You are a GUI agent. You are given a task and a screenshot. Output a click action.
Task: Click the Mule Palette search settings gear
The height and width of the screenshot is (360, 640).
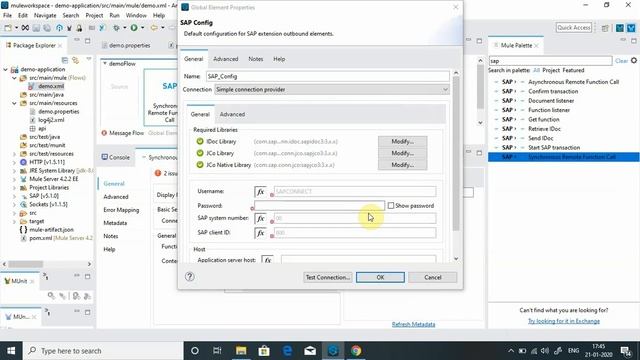click(x=634, y=60)
